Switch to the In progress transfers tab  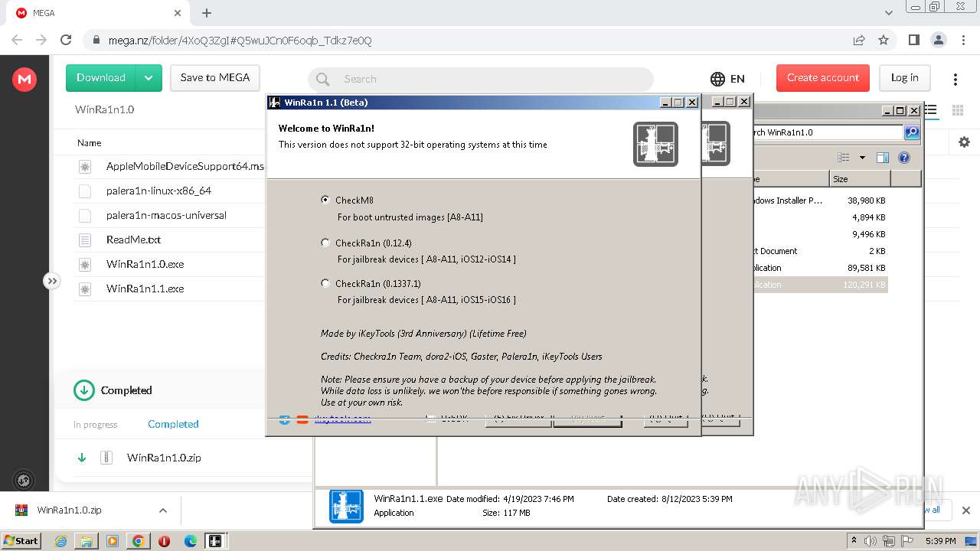tap(96, 425)
